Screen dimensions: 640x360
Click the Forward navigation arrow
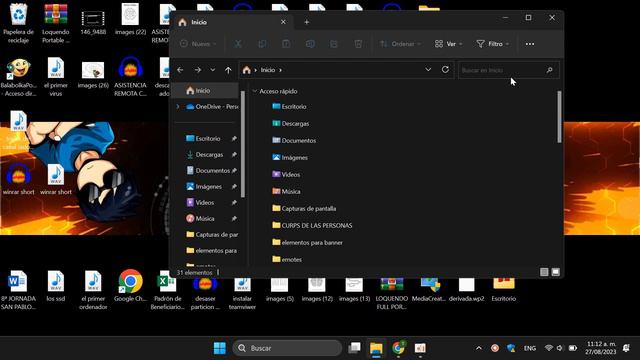coord(198,70)
